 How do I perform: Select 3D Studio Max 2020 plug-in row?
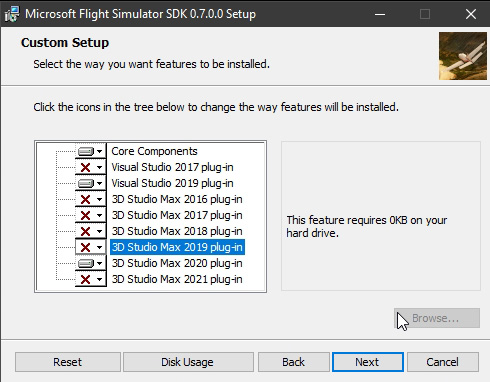(177, 263)
